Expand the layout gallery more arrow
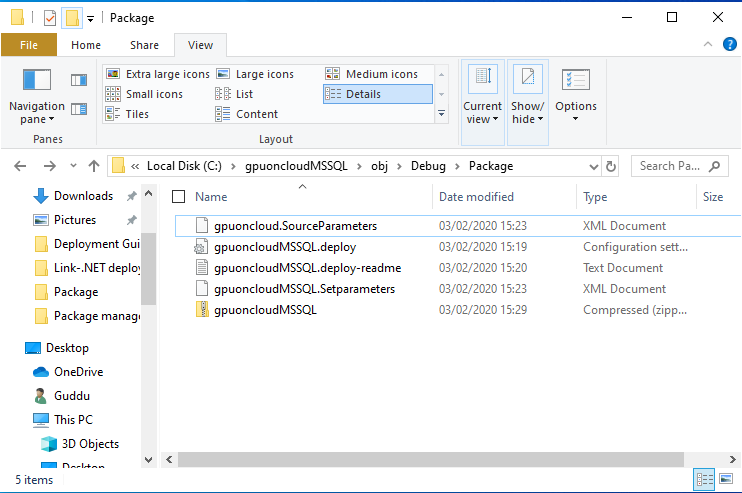Viewport: 742px width, 493px height. click(x=442, y=114)
